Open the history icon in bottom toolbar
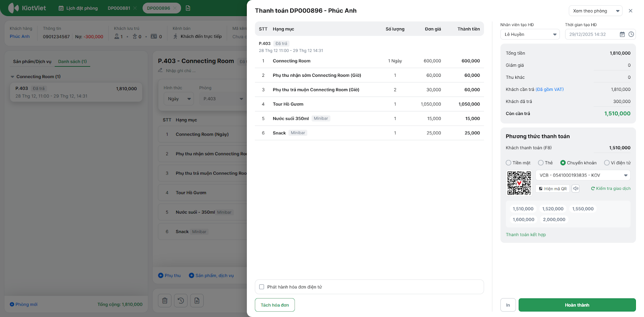Viewport: 644px width, 317px height. [x=181, y=301]
